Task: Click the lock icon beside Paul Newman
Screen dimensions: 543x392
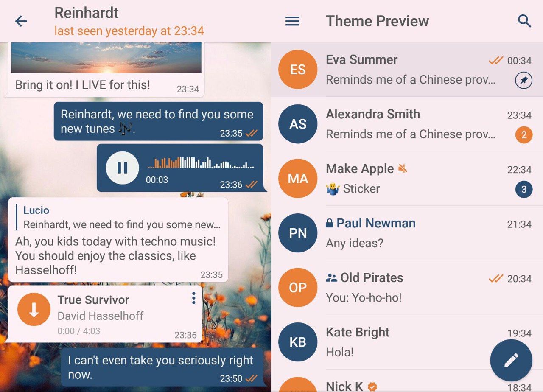Action: [x=329, y=223]
